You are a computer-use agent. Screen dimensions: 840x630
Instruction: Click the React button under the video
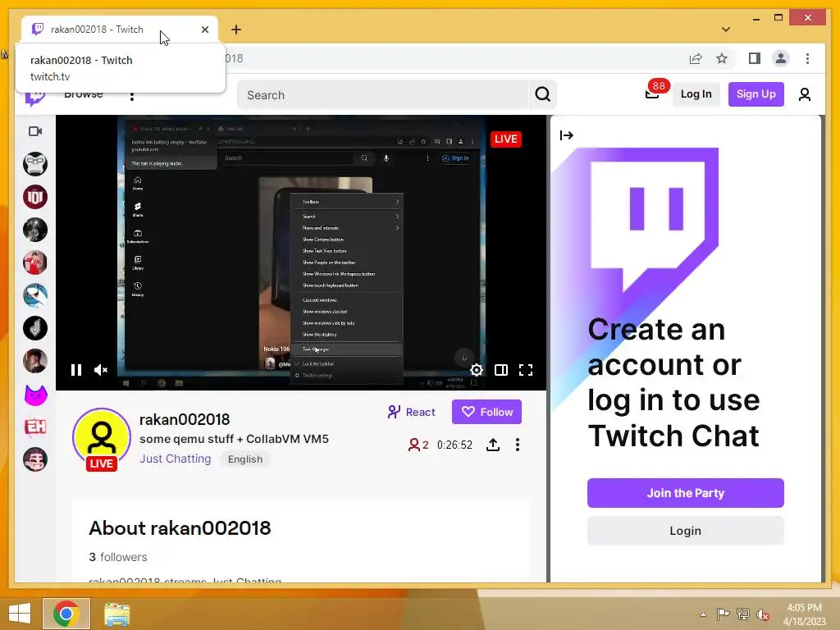point(411,412)
